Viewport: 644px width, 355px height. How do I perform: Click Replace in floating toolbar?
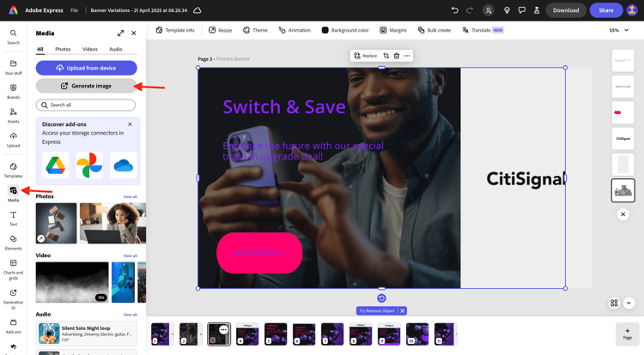tap(365, 56)
